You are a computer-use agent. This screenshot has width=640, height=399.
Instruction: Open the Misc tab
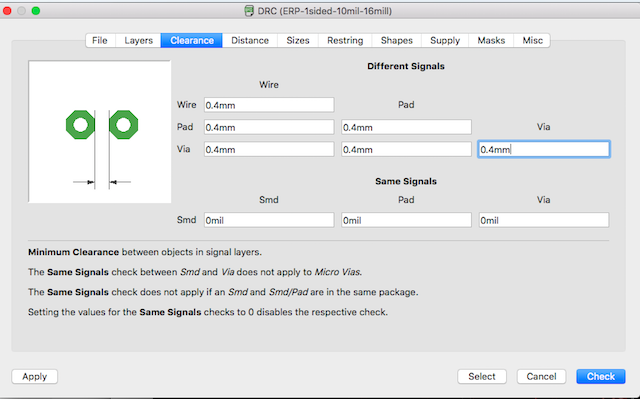(x=532, y=40)
